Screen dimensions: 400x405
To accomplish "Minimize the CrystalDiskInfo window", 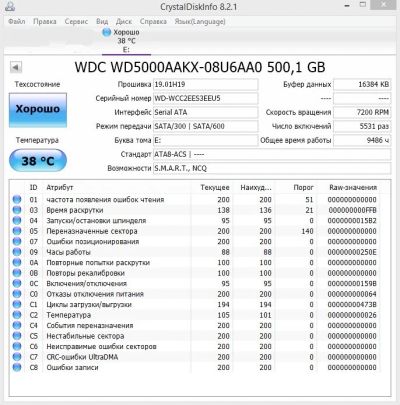I will pos(347,6).
